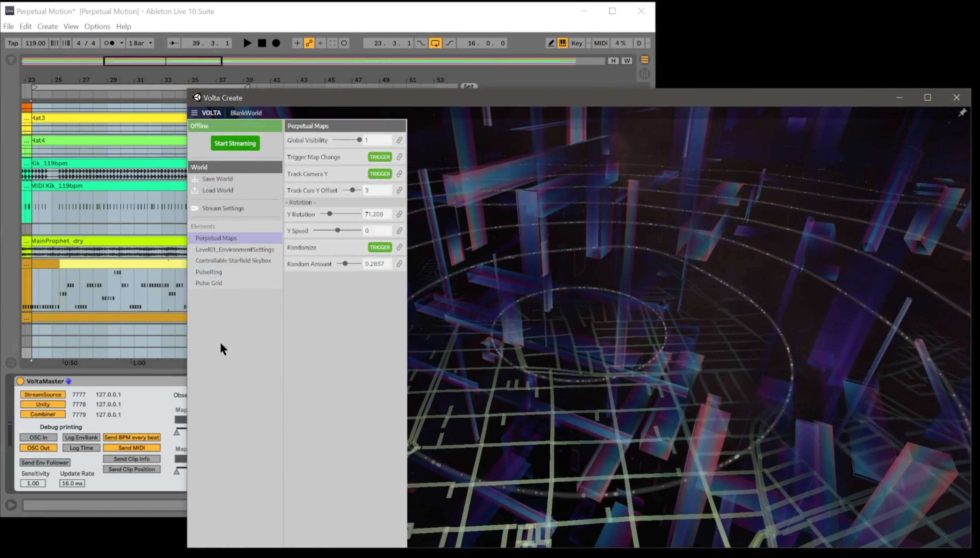Start playback in Ableton transport
Screen dimensions: 980x558
[x=247, y=43]
